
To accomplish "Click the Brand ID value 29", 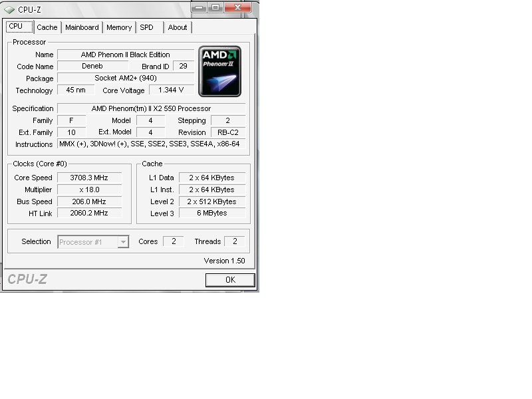I will pyautogui.click(x=184, y=66).
